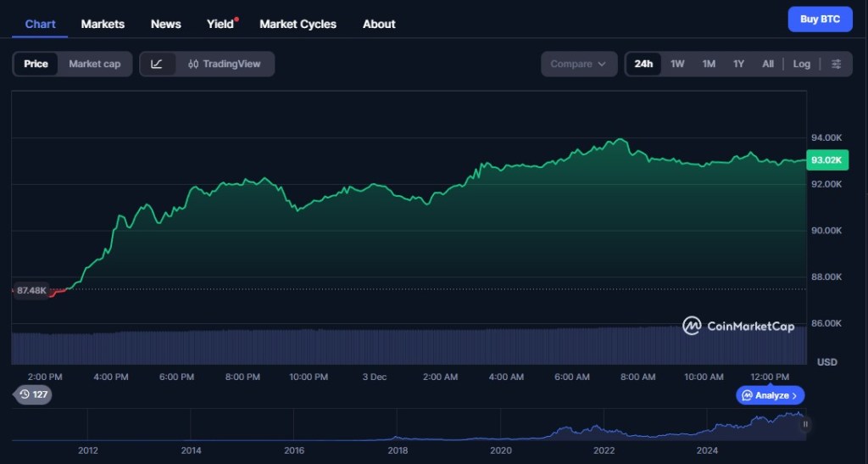Switch to Market Cycles tab

coord(298,24)
